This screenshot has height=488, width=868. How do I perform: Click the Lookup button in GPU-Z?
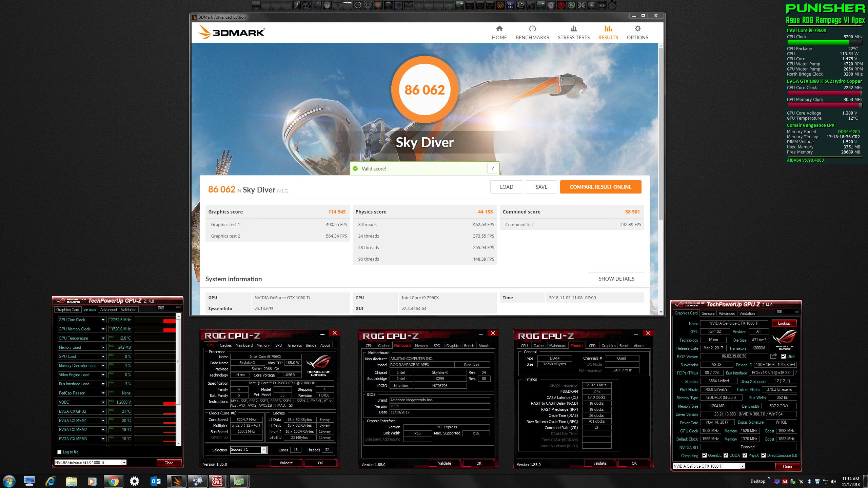coord(784,323)
